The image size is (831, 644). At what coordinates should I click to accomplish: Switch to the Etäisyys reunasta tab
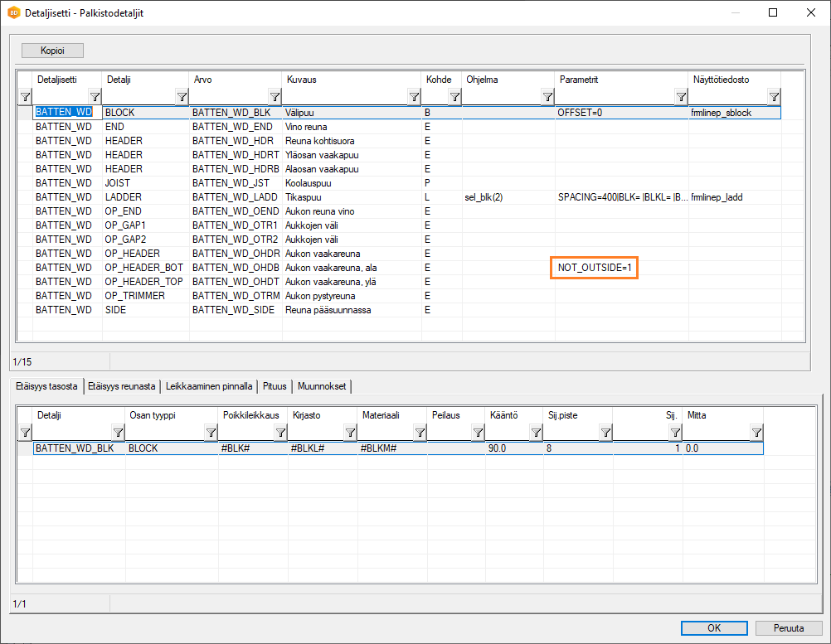(x=121, y=386)
